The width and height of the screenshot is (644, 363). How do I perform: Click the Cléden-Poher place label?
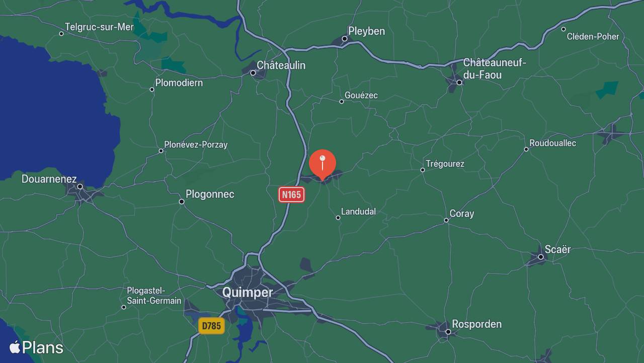[593, 36]
